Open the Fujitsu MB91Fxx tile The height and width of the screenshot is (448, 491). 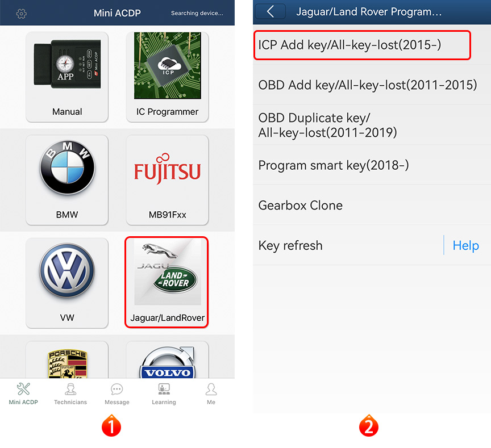tap(167, 179)
